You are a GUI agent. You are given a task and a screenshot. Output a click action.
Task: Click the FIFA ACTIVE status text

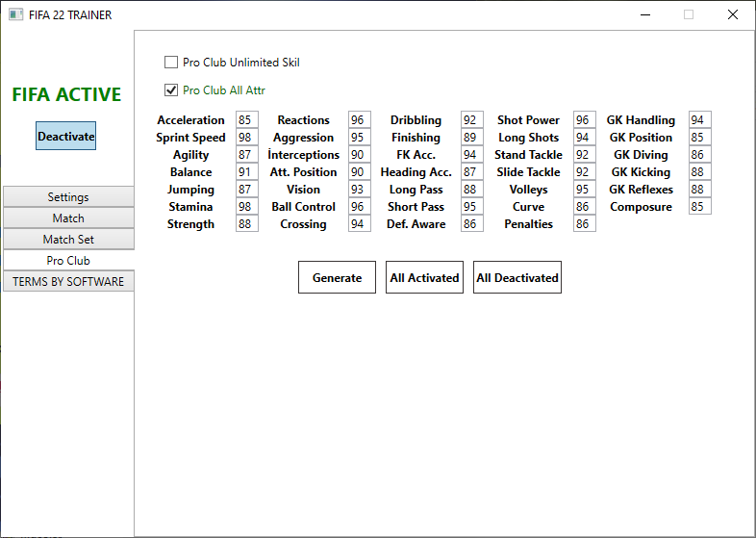(x=66, y=94)
